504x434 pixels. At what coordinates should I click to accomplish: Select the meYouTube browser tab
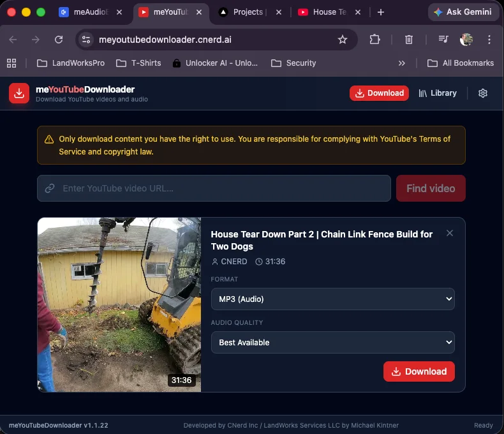pyautogui.click(x=170, y=12)
